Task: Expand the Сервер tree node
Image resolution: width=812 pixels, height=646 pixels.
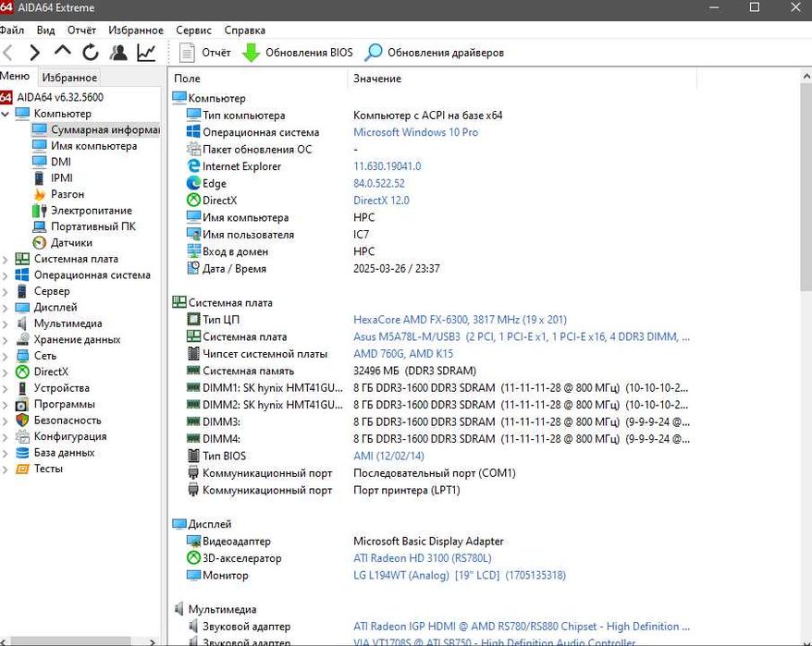Action: point(6,291)
